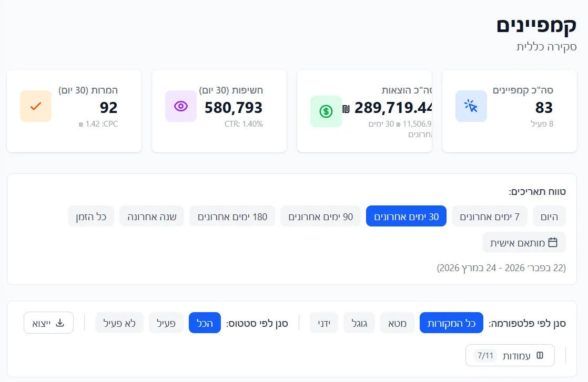The width and height of the screenshot is (588, 382).
Task: Filter status by לא פעיל
Action: pos(119,323)
